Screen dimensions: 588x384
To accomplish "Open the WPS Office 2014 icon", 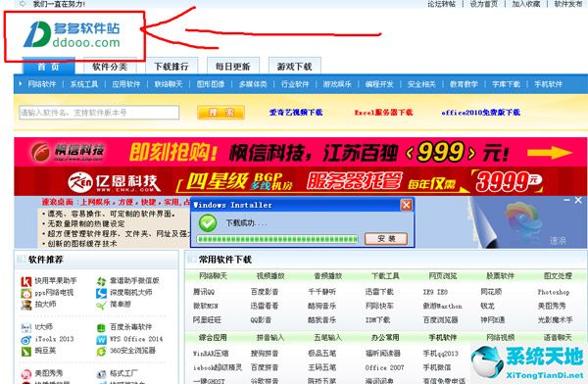I will 101,340.
